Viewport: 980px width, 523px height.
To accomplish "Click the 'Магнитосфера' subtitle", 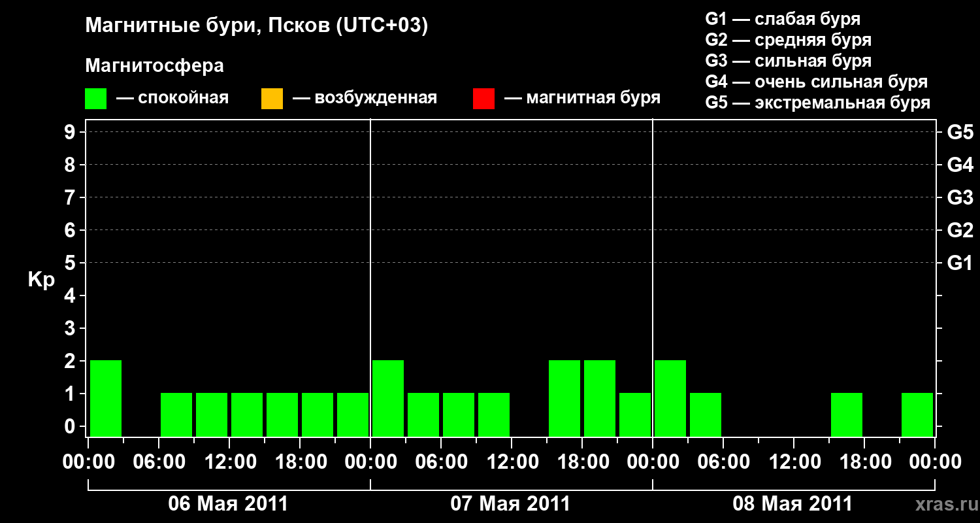I will 155,66.
